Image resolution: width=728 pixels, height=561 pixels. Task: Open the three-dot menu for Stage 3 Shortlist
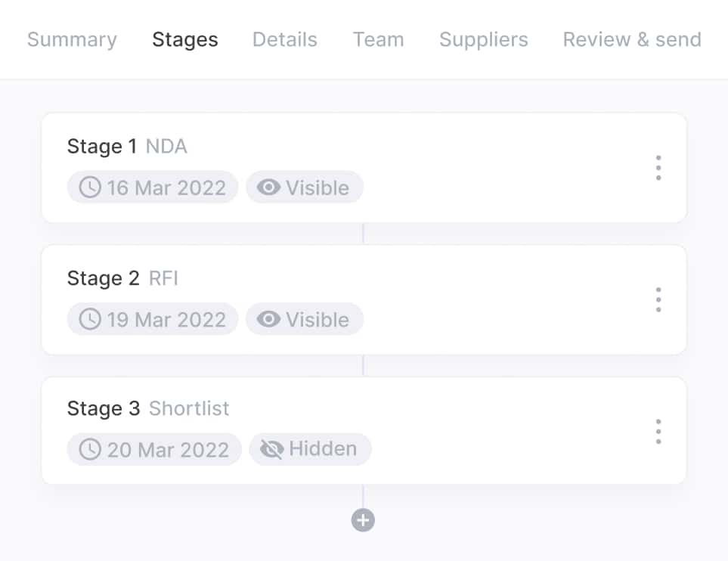pos(658,430)
